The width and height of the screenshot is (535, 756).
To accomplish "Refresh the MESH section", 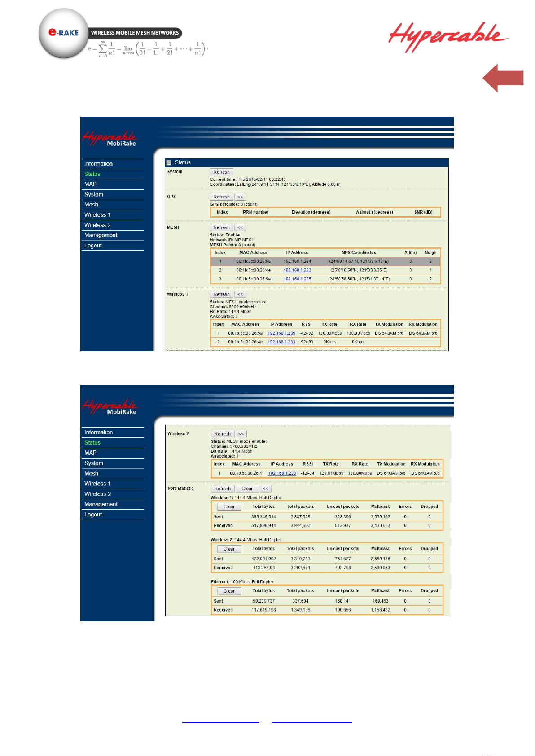I will tap(222, 227).
